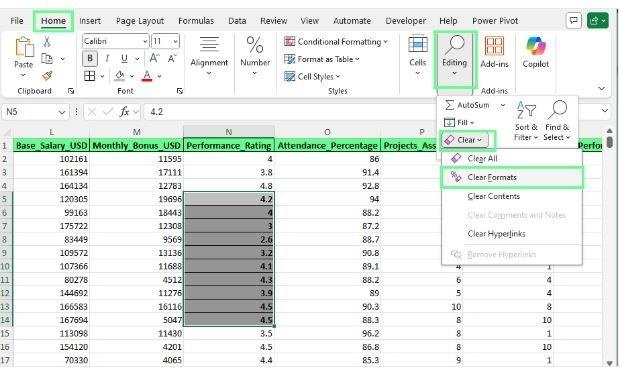Switch to the Insert tab
The height and width of the screenshot is (369, 619).
coord(90,21)
